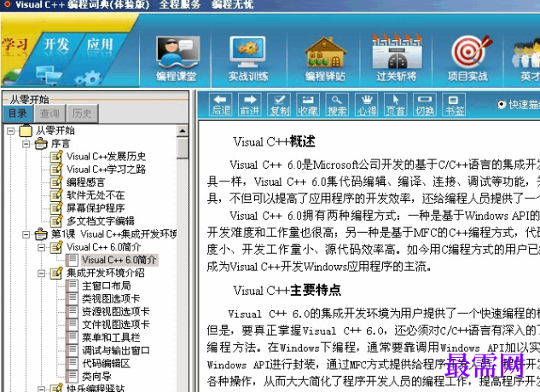Click the 复制 copy toolbar icon
540x392 pixels.
tap(279, 105)
